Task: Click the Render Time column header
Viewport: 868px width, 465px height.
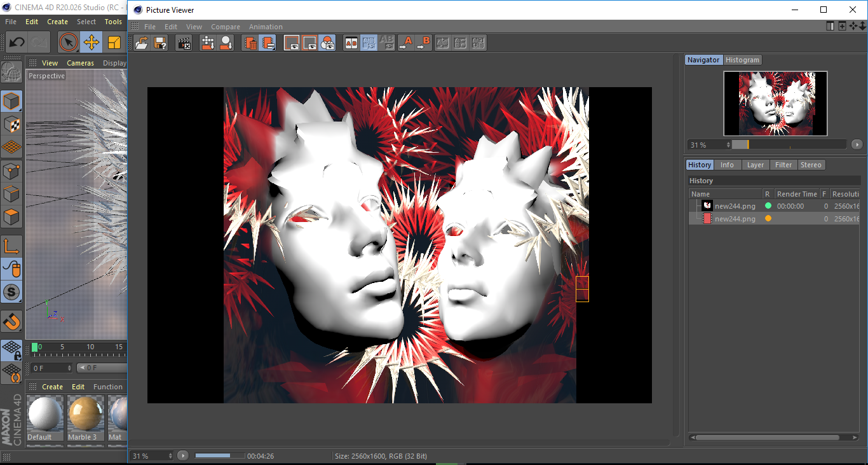Action: coord(797,194)
